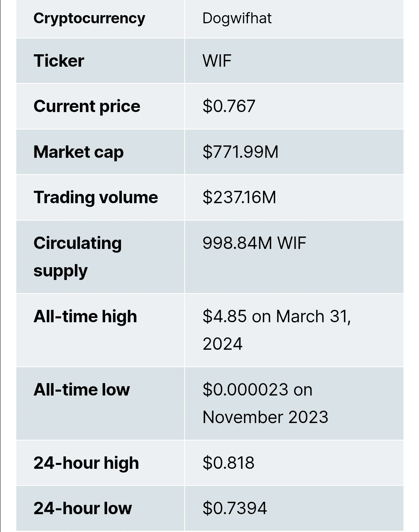Image resolution: width=419 pixels, height=532 pixels.
Task: Click the 998.84M WIF supply value
Action: [255, 243]
